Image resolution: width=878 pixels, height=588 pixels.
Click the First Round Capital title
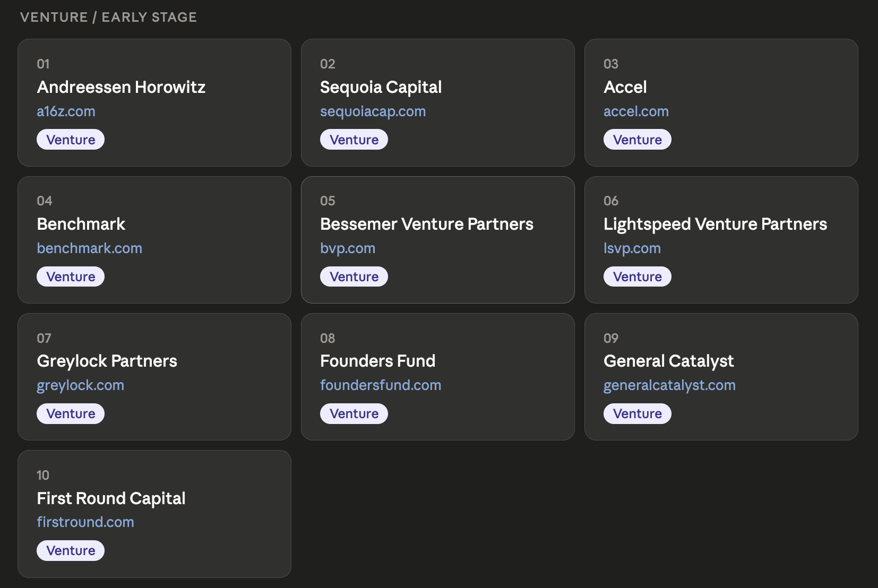(x=111, y=498)
